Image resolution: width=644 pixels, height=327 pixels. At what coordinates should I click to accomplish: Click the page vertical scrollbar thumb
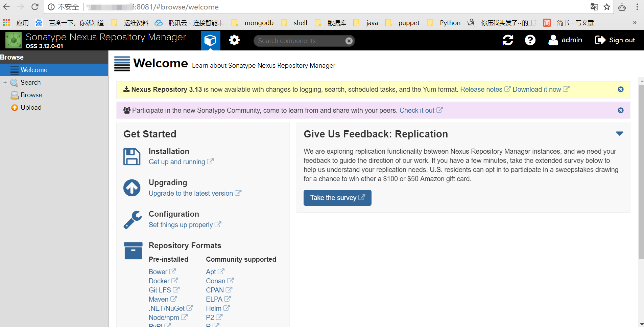click(641, 172)
